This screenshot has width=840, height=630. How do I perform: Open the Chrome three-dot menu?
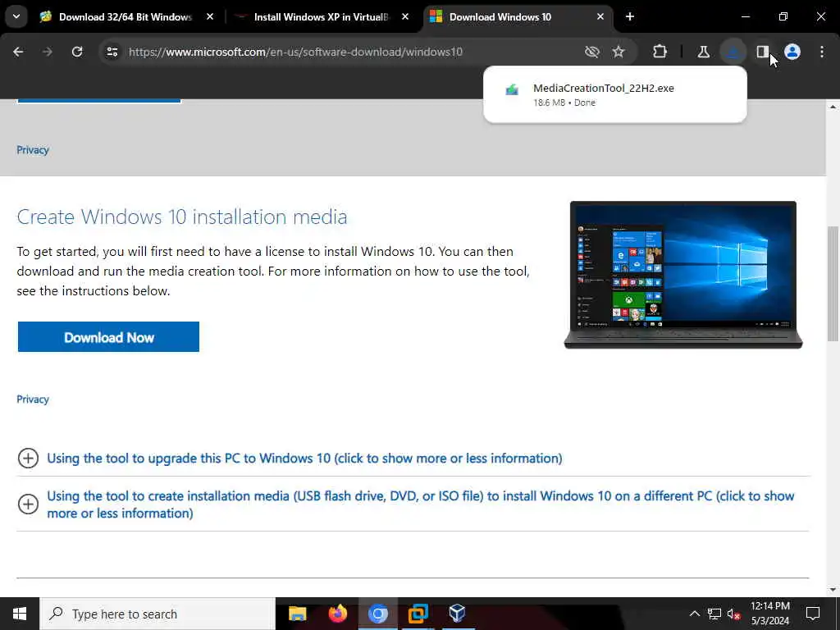[x=822, y=52]
